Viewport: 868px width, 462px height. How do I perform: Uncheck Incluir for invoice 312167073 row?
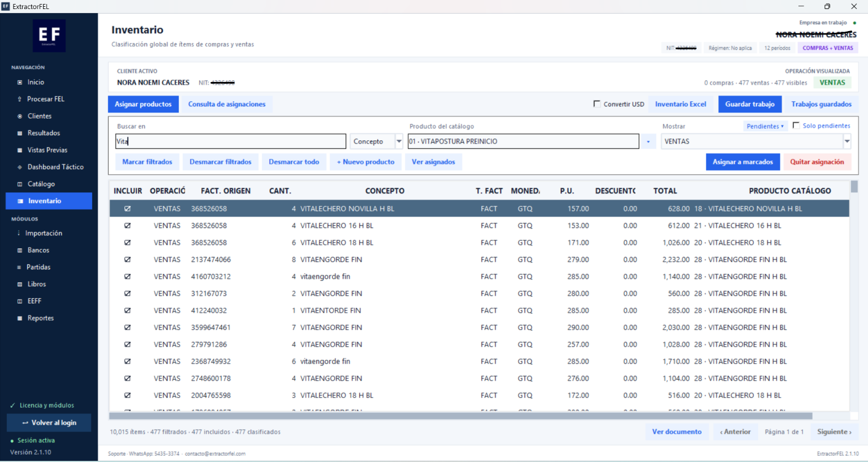(x=127, y=293)
